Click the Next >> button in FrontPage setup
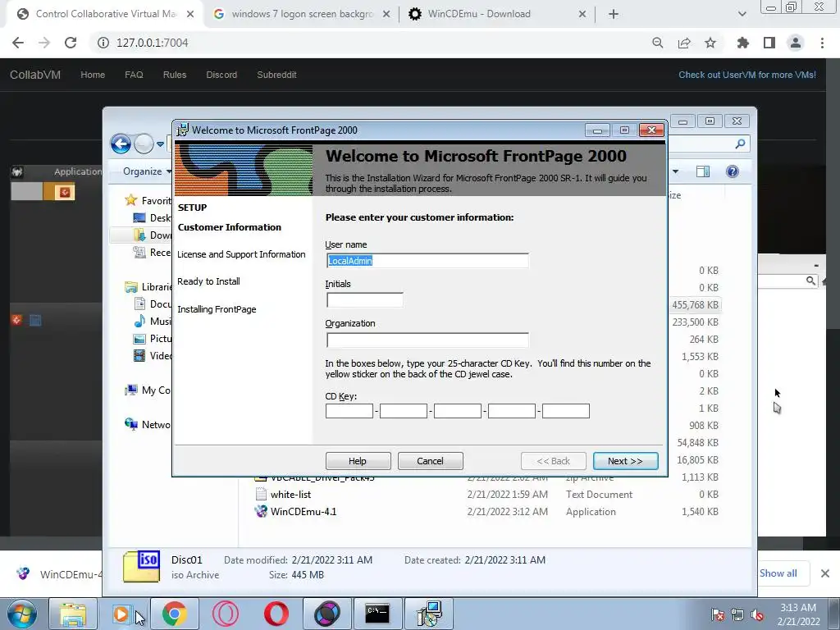840x630 pixels. (625, 461)
